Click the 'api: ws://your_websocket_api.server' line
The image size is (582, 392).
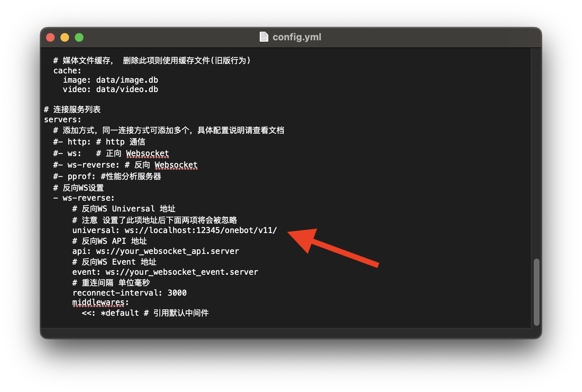click(156, 251)
